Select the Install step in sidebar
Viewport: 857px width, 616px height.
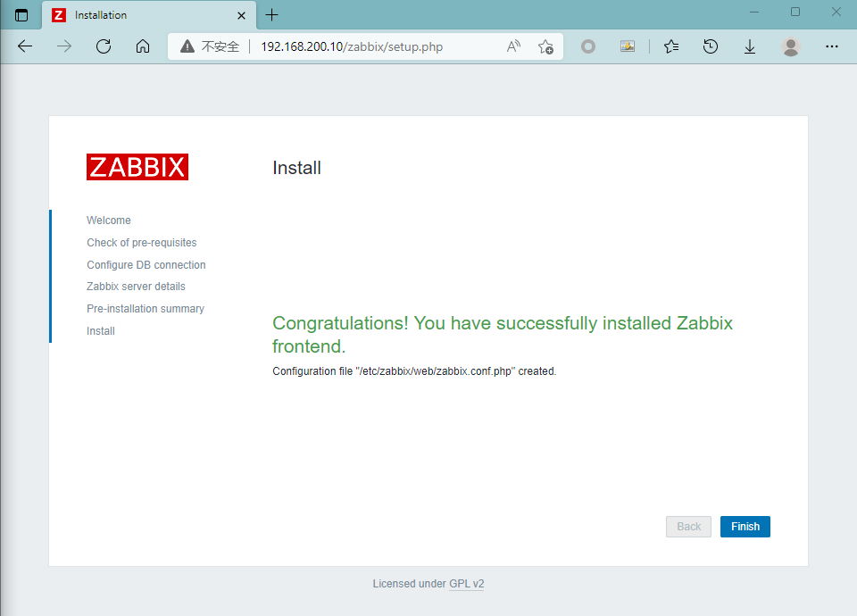[x=101, y=330]
